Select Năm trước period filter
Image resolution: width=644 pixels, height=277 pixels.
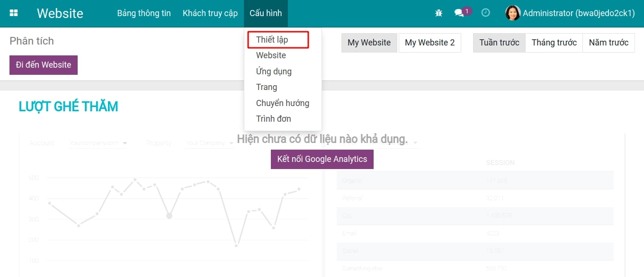(608, 43)
